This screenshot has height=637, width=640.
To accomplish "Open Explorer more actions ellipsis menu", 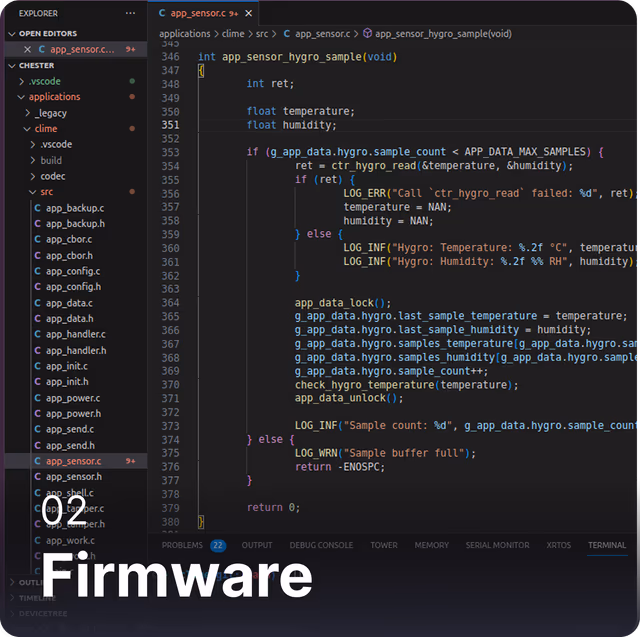I will click(130, 13).
